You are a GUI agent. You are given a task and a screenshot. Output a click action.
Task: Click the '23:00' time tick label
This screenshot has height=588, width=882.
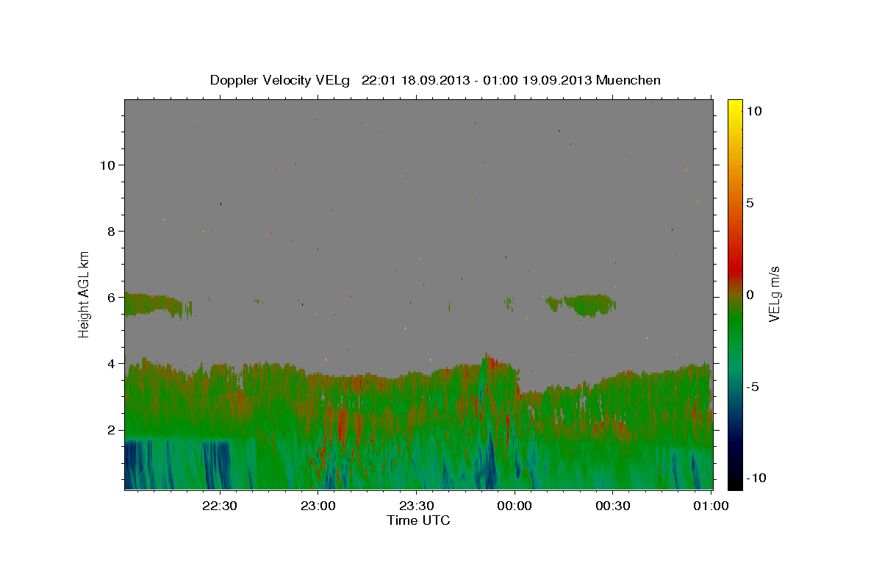click(318, 506)
